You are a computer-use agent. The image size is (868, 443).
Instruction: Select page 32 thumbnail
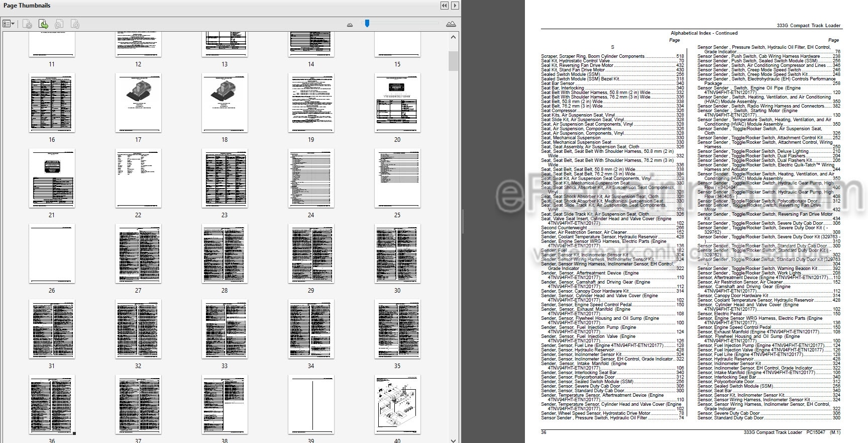coord(138,329)
